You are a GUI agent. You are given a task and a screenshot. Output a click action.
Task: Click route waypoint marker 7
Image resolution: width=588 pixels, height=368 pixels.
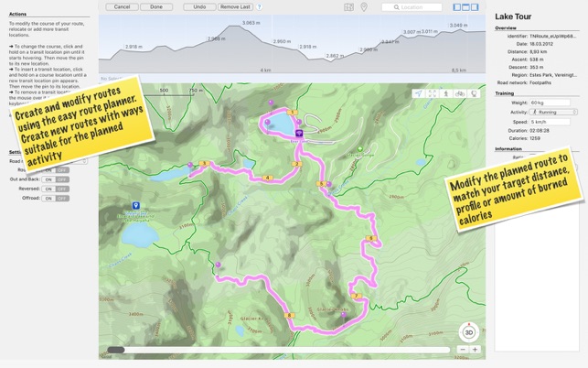pos(356,296)
